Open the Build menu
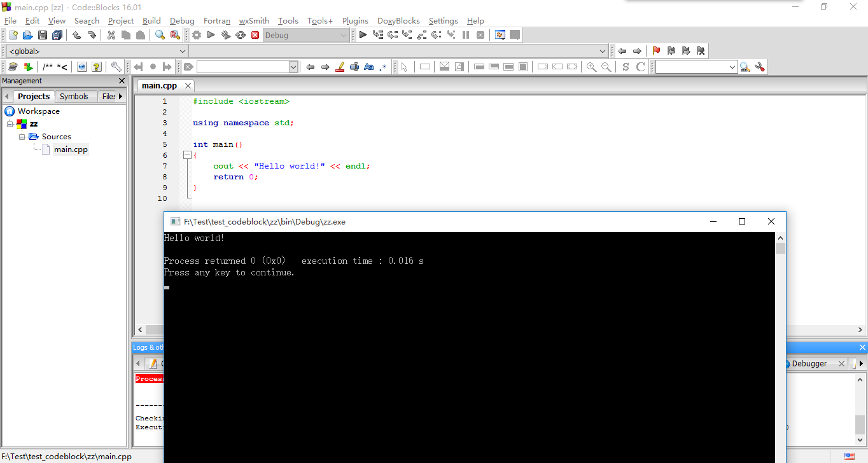 (x=151, y=21)
